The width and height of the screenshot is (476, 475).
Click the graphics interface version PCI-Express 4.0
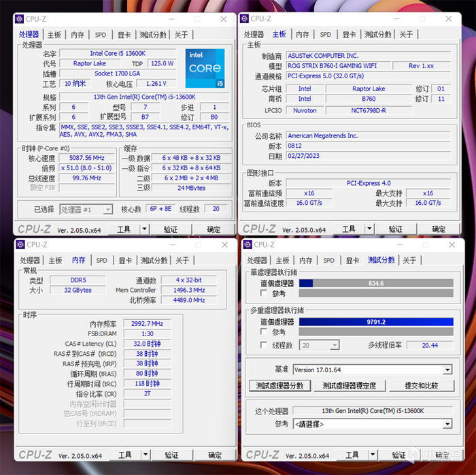pyautogui.click(x=369, y=183)
